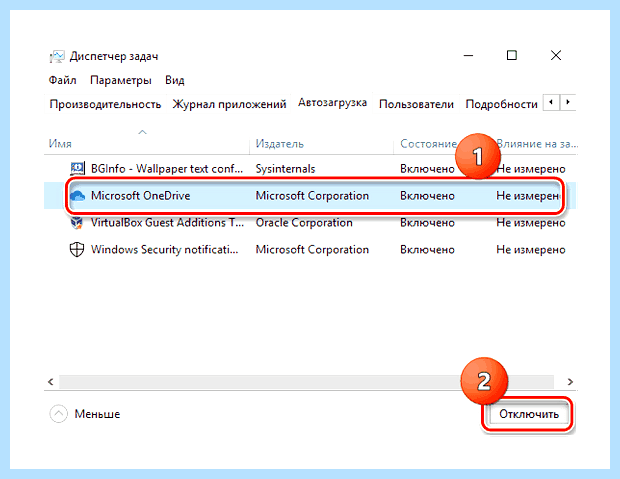Screen dimensions: 620x479
Task: Click Не измерено in the VirtualBox row
Action: tap(531, 223)
